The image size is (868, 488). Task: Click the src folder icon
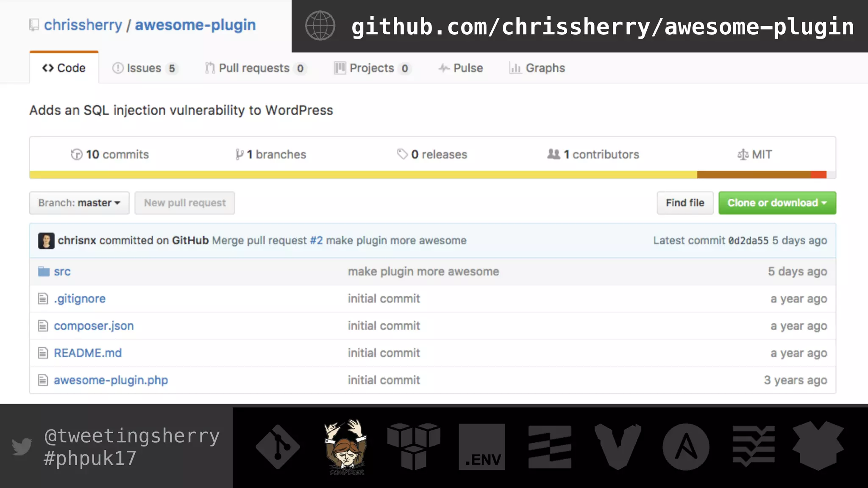coord(44,272)
